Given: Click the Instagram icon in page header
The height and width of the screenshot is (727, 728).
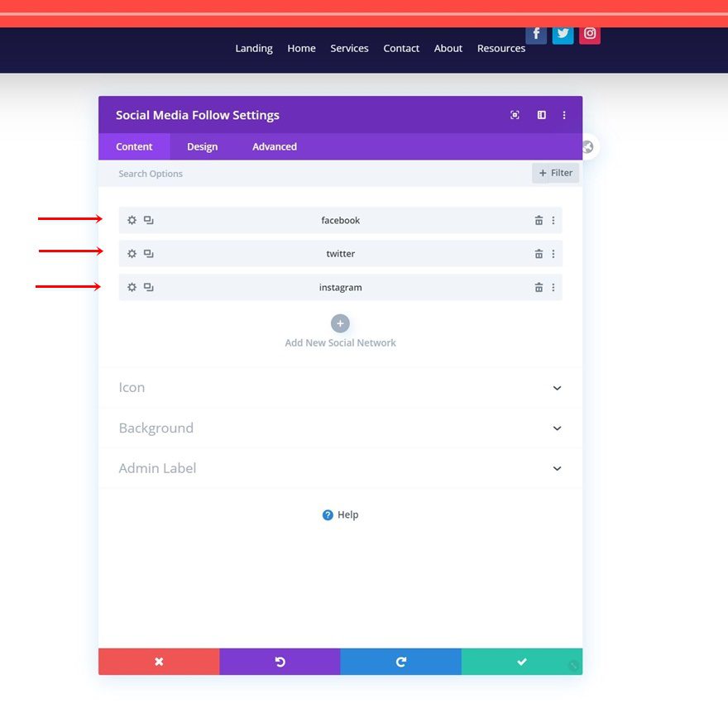Looking at the screenshot, I should [x=590, y=35].
